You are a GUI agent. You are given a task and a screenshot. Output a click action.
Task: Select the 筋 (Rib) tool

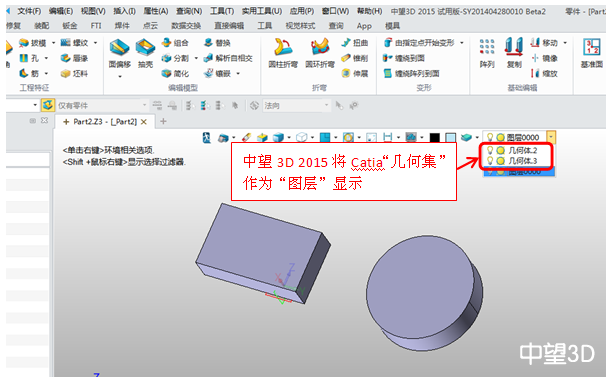[29, 73]
